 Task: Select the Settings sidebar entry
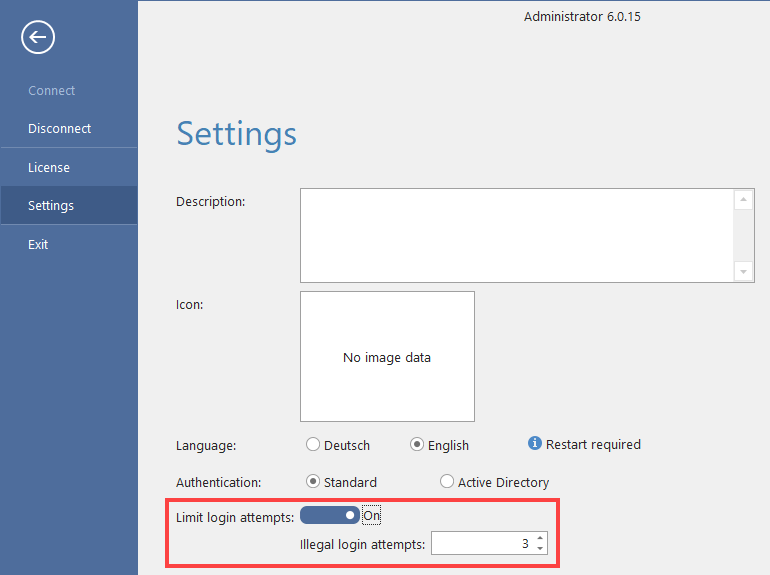(51, 205)
